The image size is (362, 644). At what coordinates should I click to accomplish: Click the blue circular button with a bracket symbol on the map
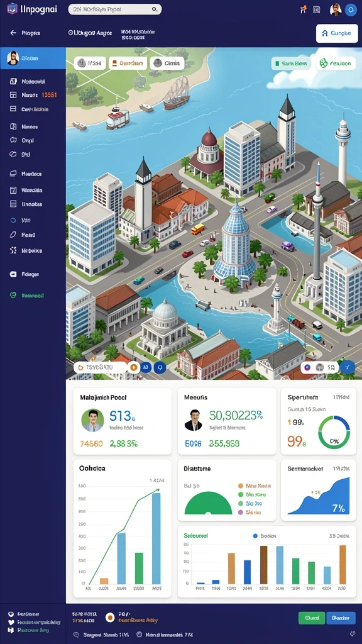point(146,367)
